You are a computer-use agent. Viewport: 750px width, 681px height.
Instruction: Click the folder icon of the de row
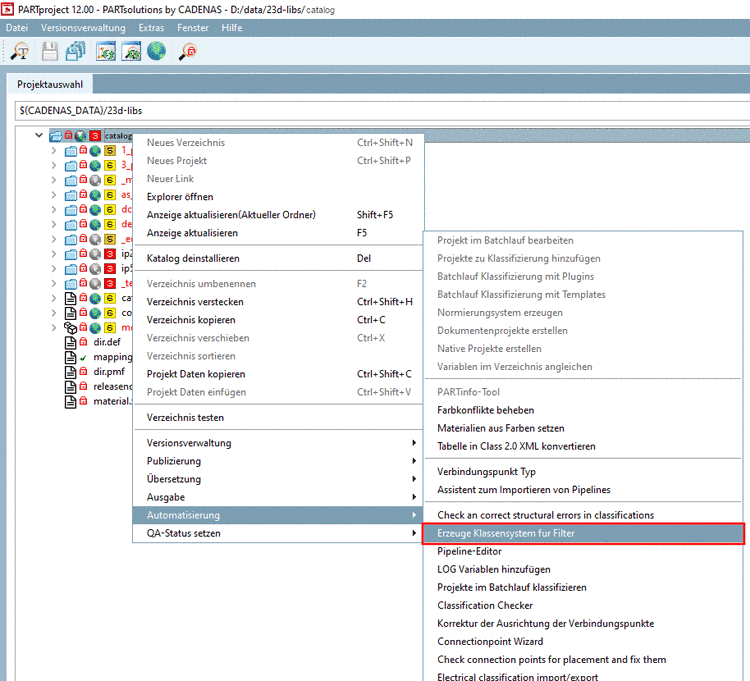(x=71, y=225)
